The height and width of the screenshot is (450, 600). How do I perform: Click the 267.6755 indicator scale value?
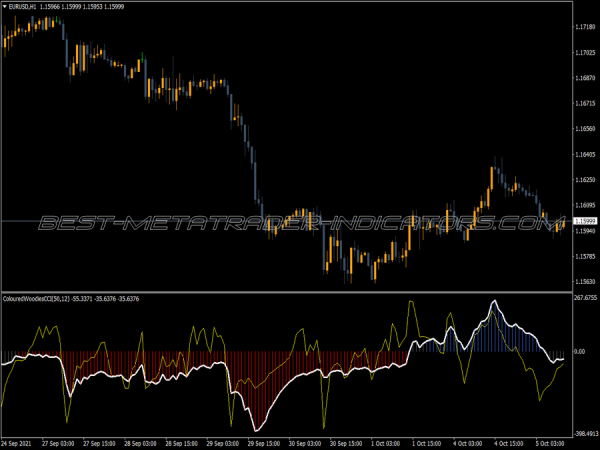click(x=584, y=297)
